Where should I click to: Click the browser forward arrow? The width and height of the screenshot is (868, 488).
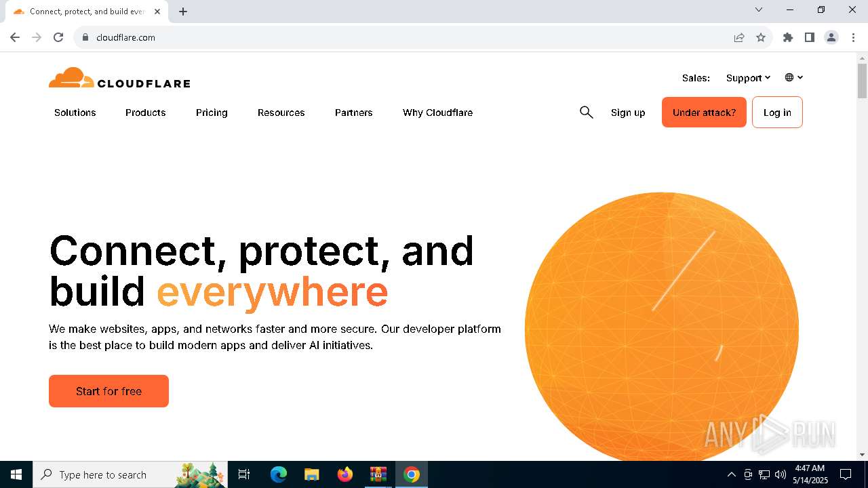(x=37, y=37)
